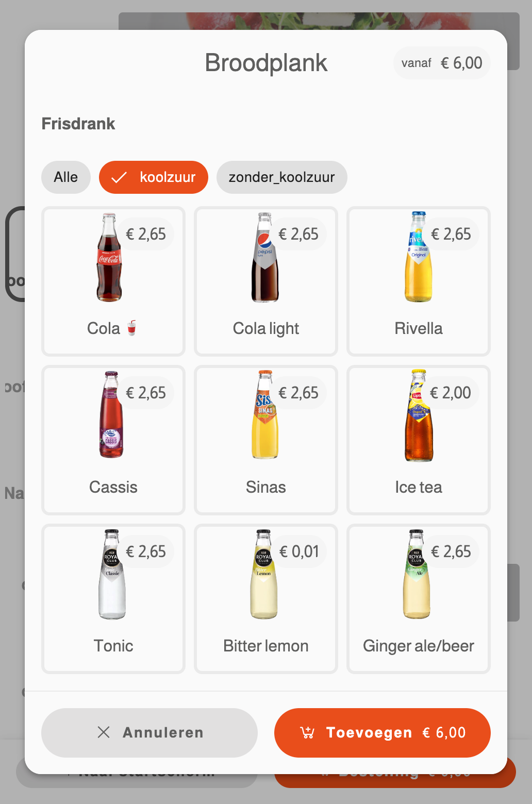Choose the Pepsi Cola light bottle
This screenshot has width=532, height=804.
click(x=265, y=258)
